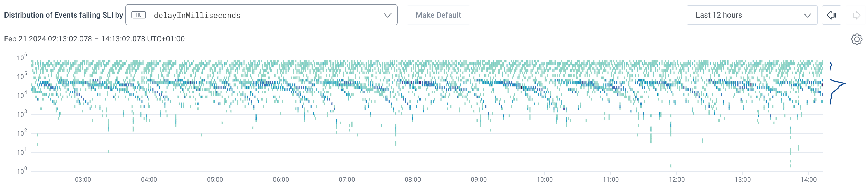Click the flt type badge in attribute selector

(x=138, y=15)
